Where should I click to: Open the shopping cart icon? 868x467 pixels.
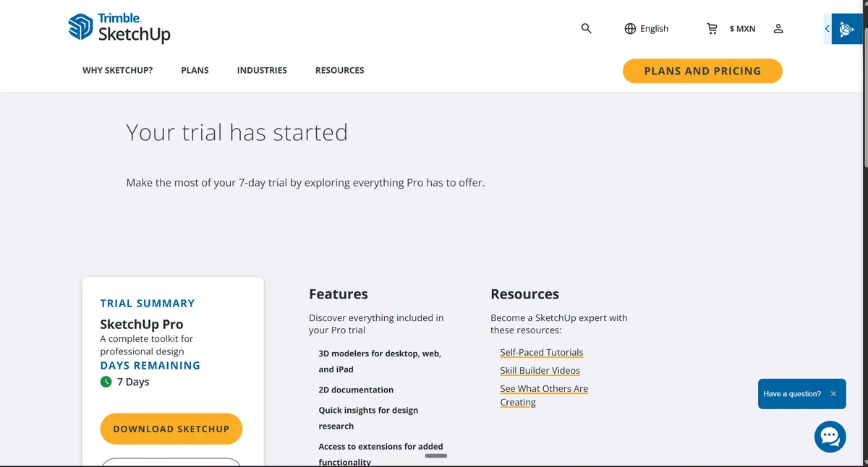pyautogui.click(x=712, y=29)
